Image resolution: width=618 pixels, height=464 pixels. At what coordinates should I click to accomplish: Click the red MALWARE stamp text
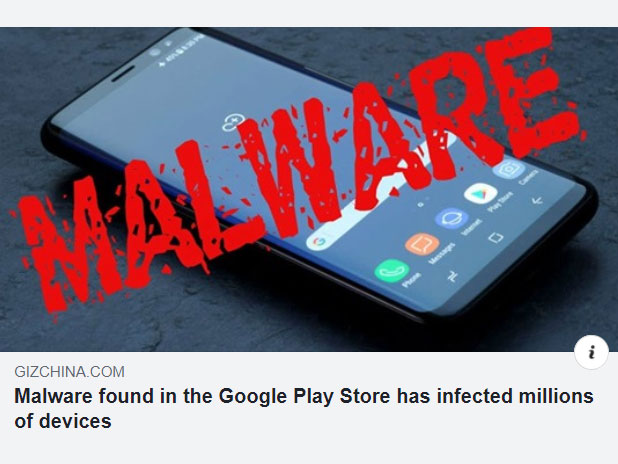pos(300,170)
